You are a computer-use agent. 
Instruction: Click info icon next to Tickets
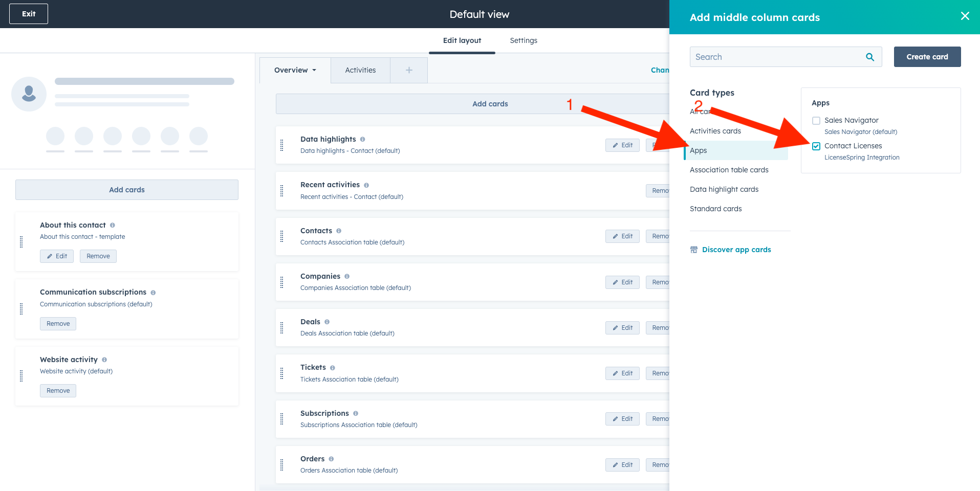333,368
